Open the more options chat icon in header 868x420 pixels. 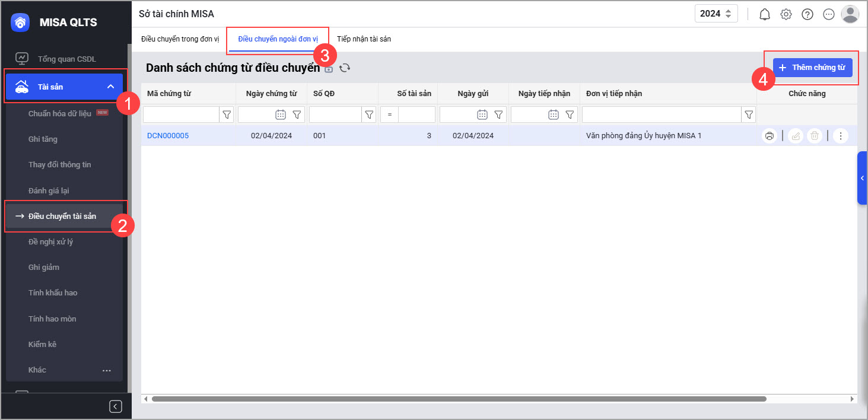tap(829, 14)
